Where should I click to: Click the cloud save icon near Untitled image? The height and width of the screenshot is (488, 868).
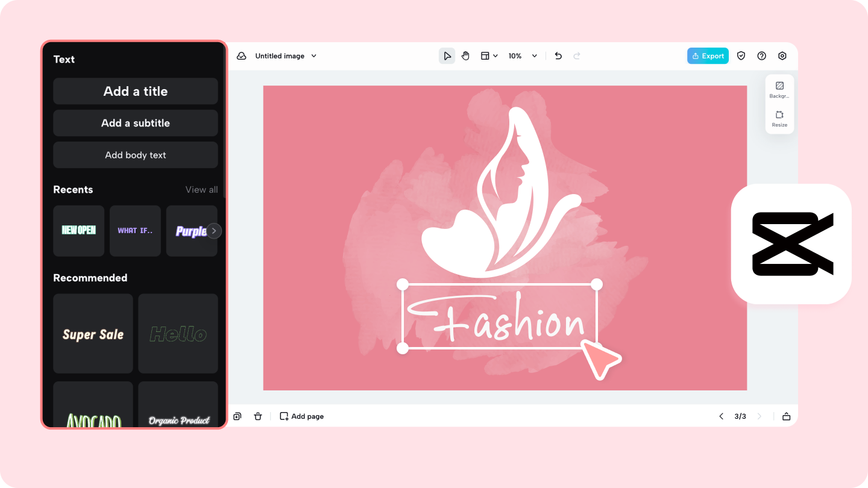coord(242,55)
